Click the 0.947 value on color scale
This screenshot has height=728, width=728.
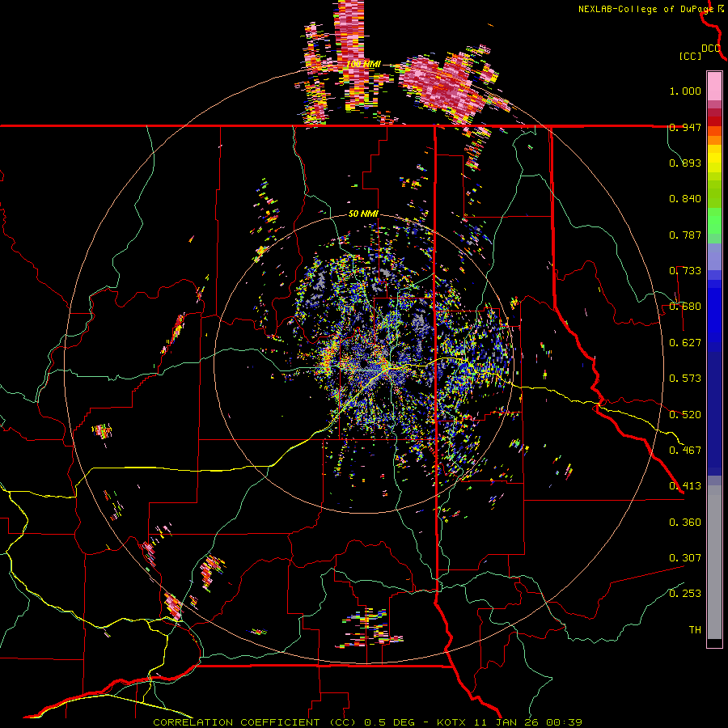685,127
